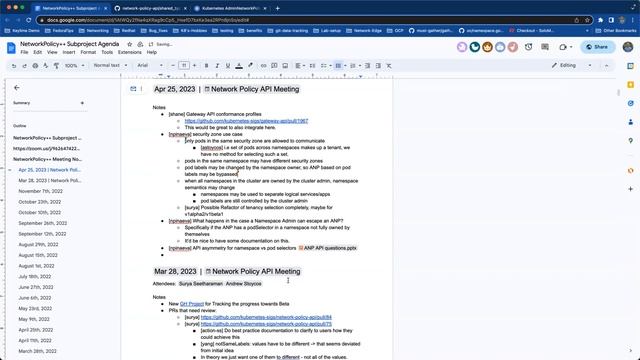Decrease font size with minus button

[173, 65]
